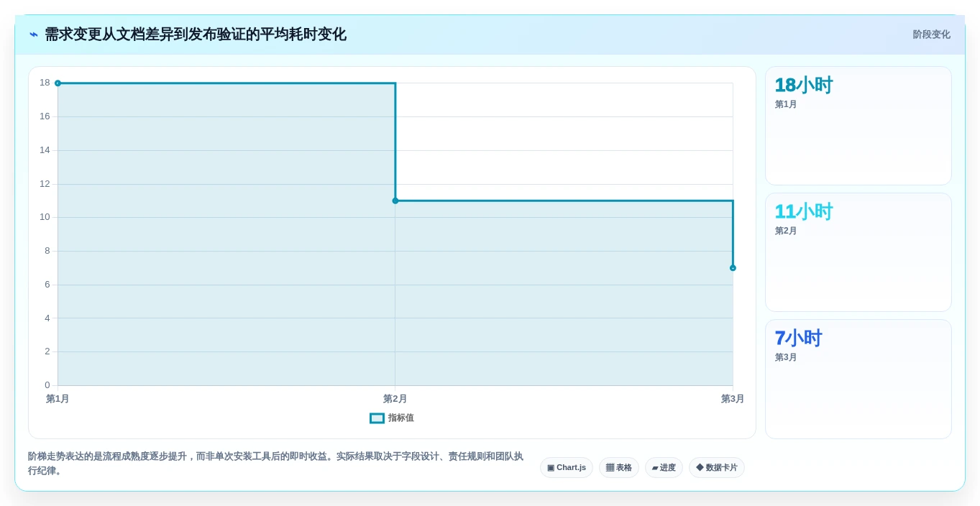Click the y-axis value 0
This screenshot has height=506, width=980.
pos(47,385)
